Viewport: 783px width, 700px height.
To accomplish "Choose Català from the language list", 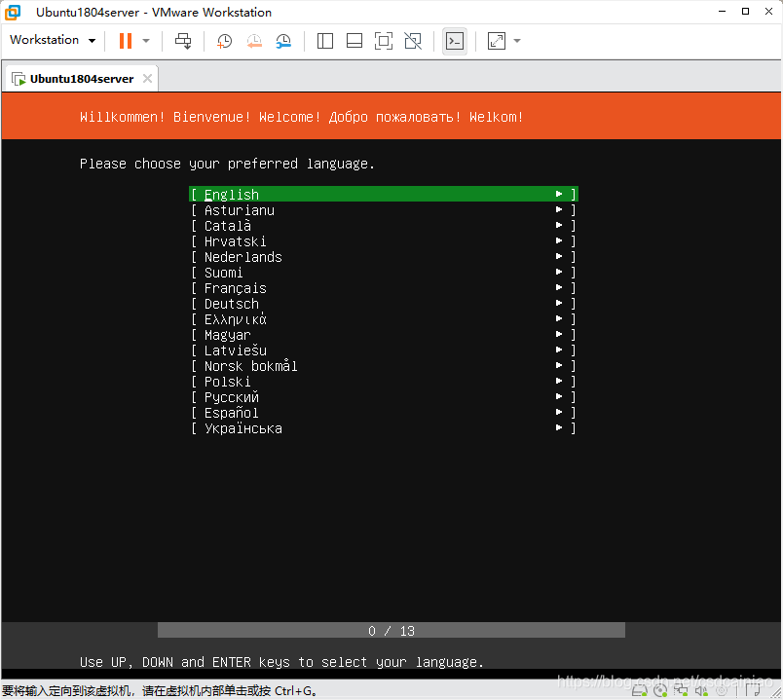I will tap(384, 226).
